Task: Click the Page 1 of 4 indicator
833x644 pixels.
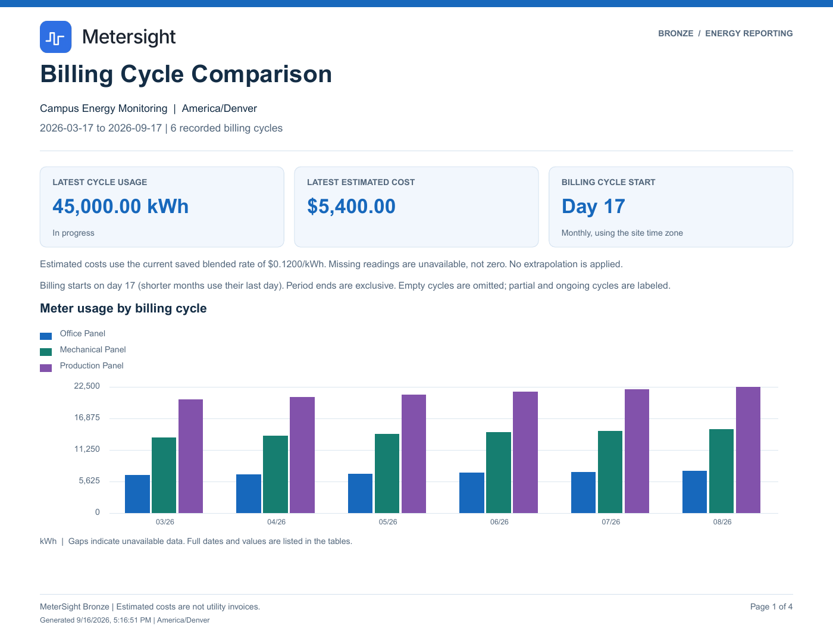Action: (772, 607)
